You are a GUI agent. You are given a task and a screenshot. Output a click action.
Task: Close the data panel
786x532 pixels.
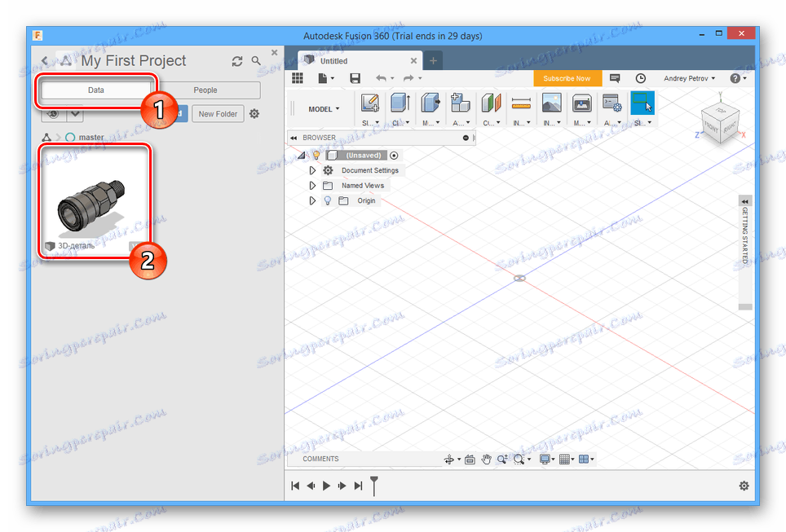click(x=274, y=52)
